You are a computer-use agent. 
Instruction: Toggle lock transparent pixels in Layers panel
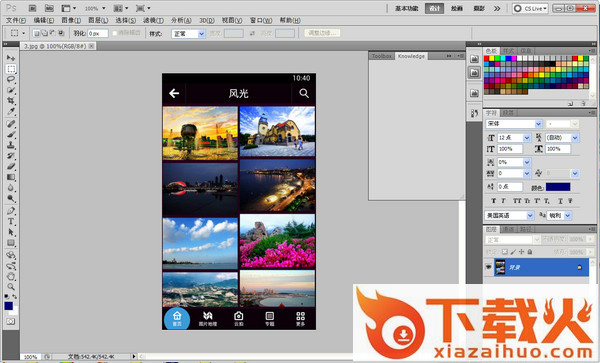pos(505,252)
